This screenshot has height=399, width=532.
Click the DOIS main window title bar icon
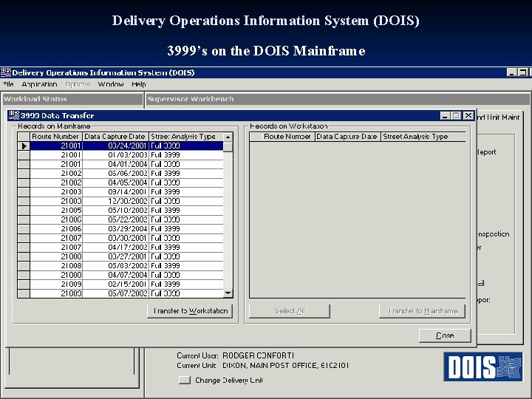point(6,72)
